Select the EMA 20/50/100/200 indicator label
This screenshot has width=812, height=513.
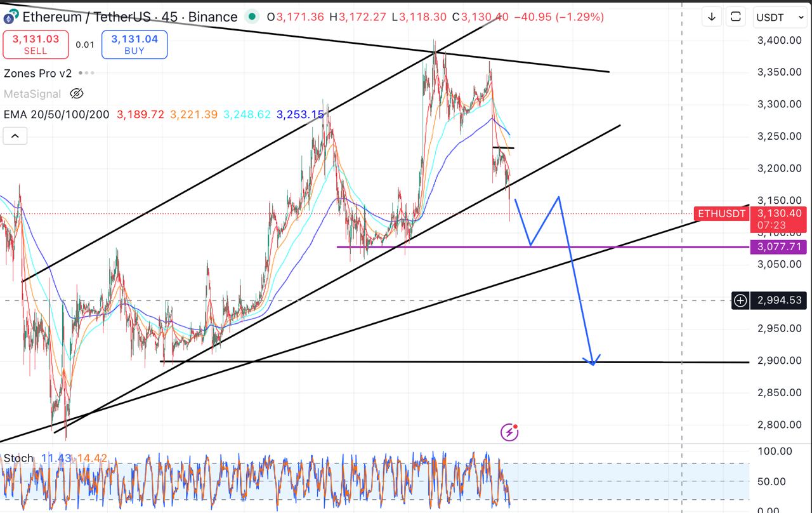click(x=56, y=115)
